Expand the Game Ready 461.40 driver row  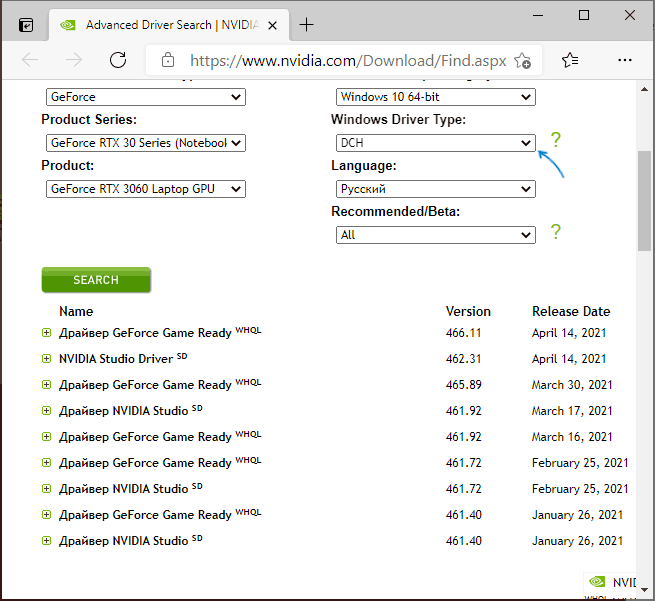[x=46, y=515]
